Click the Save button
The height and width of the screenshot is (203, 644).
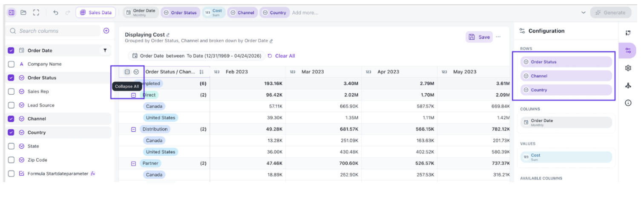(479, 37)
